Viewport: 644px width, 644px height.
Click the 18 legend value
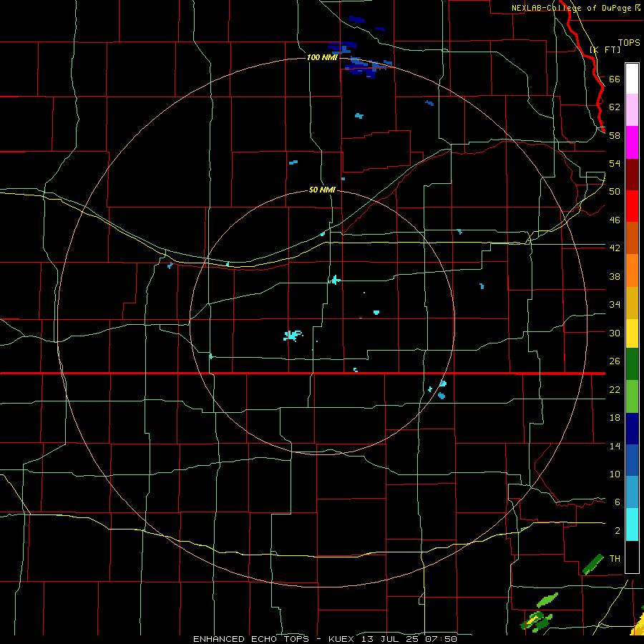pos(615,418)
